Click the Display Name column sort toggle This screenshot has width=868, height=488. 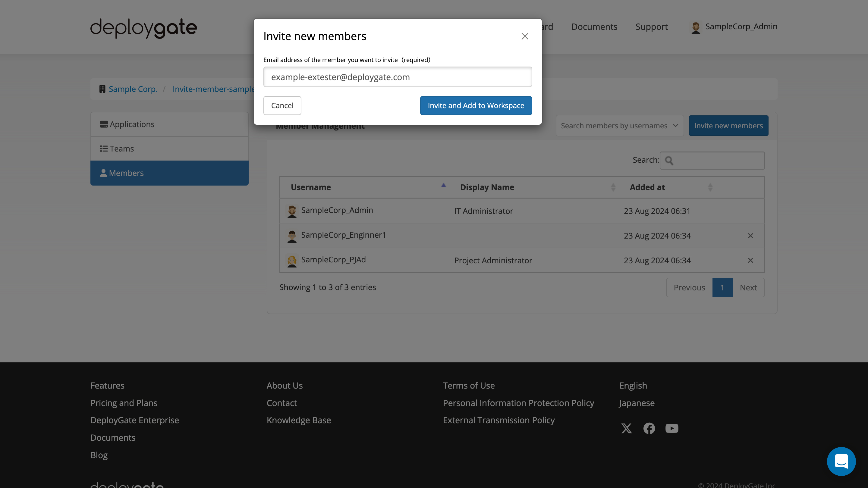613,187
